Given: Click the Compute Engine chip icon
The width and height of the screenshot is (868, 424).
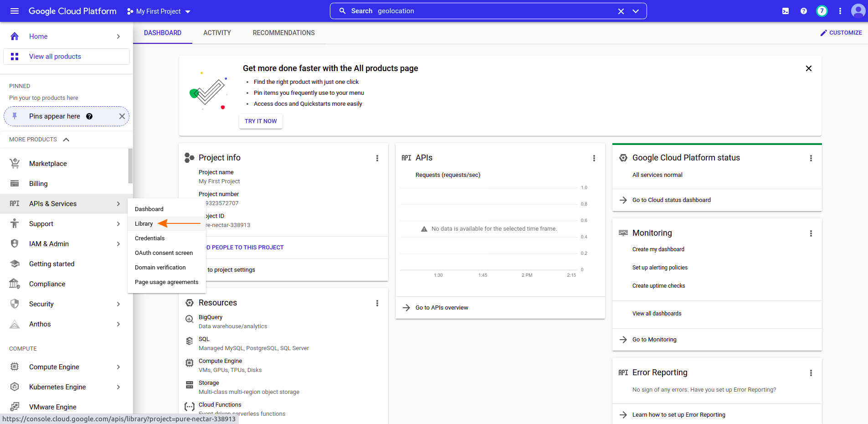Looking at the screenshot, I should click(15, 367).
